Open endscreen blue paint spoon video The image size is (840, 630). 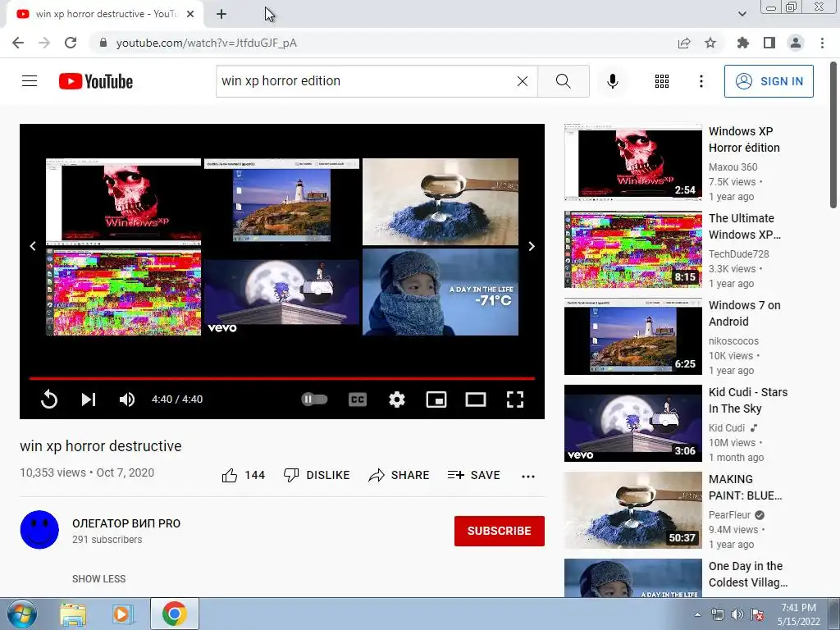pyautogui.click(x=441, y=201)
